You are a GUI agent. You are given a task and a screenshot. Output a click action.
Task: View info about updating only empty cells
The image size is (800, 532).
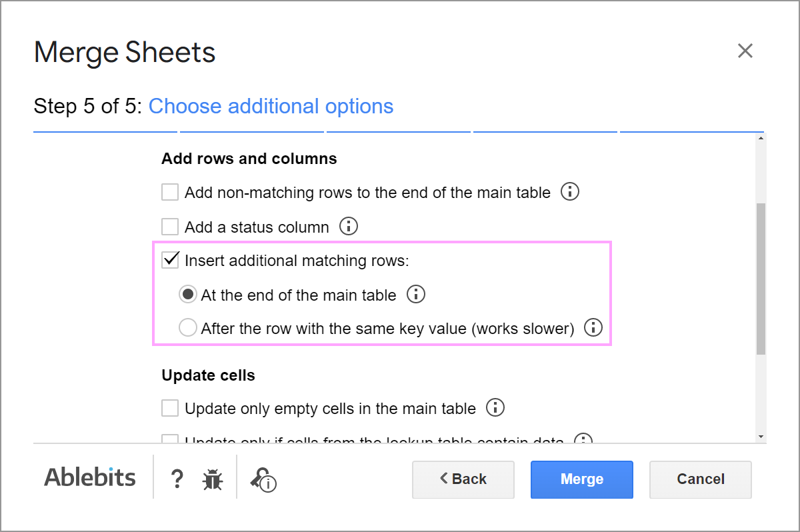coord(495,407)
